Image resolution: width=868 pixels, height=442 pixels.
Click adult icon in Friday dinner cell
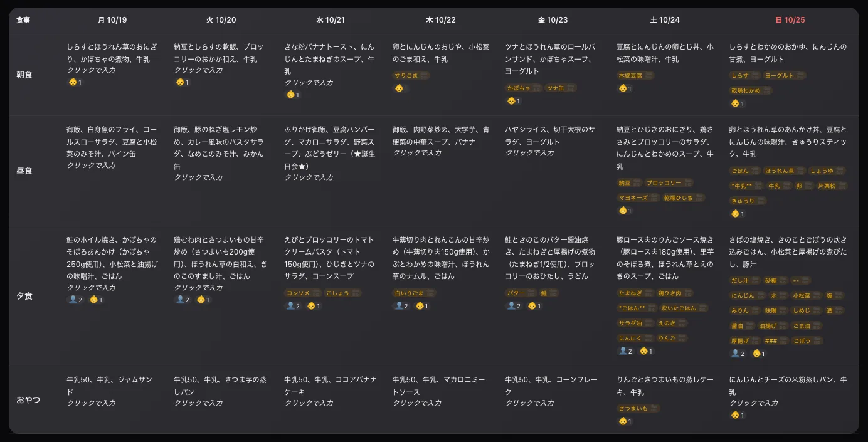tap(511, 306)
